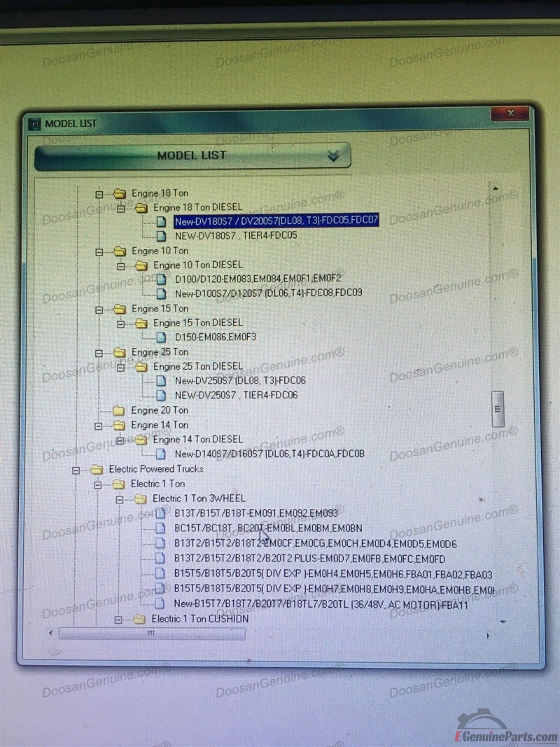This screenshot has height=747, width=560.
Task: Click the MODEL LIST window title icon
Action: (x=34, y=124)
